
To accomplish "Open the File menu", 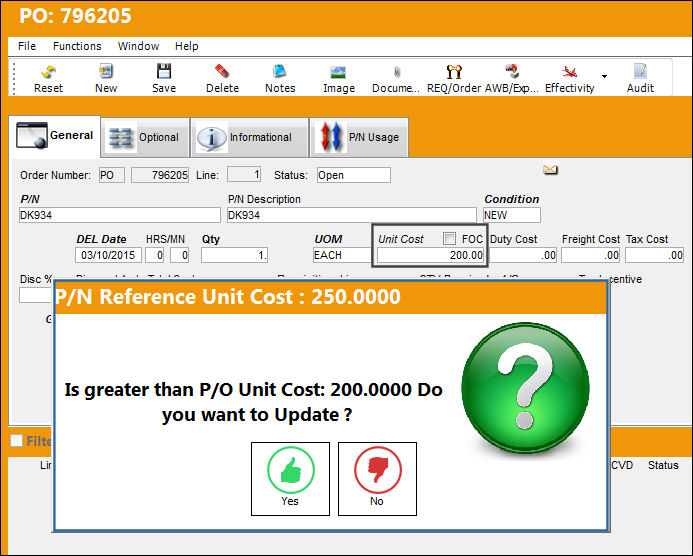I will click(x=27, y=46).
